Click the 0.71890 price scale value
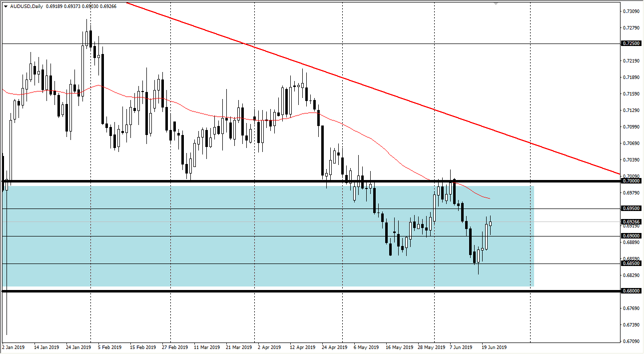644x354 pixels. pyautogui.click(x=633, y=77)
